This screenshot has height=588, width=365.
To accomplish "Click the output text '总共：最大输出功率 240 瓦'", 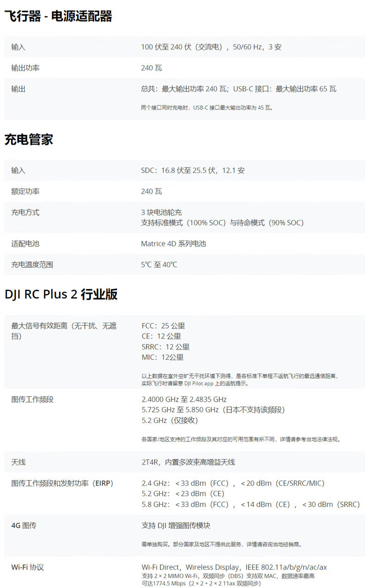I will (x=184, y=89).
